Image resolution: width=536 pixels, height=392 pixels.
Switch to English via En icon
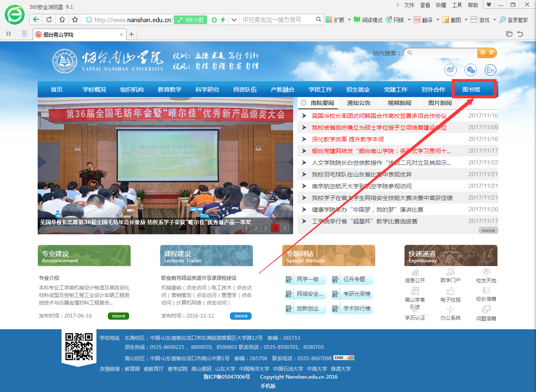point(490,70)
